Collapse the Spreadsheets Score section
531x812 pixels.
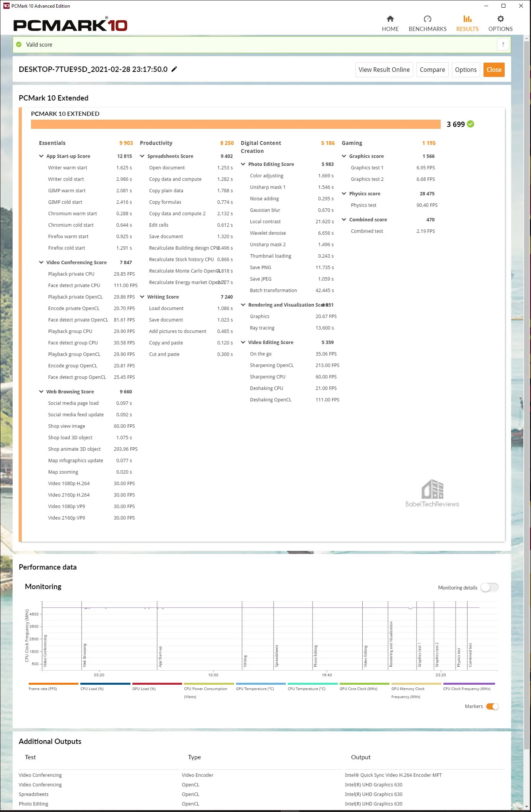tap(142, 156)
